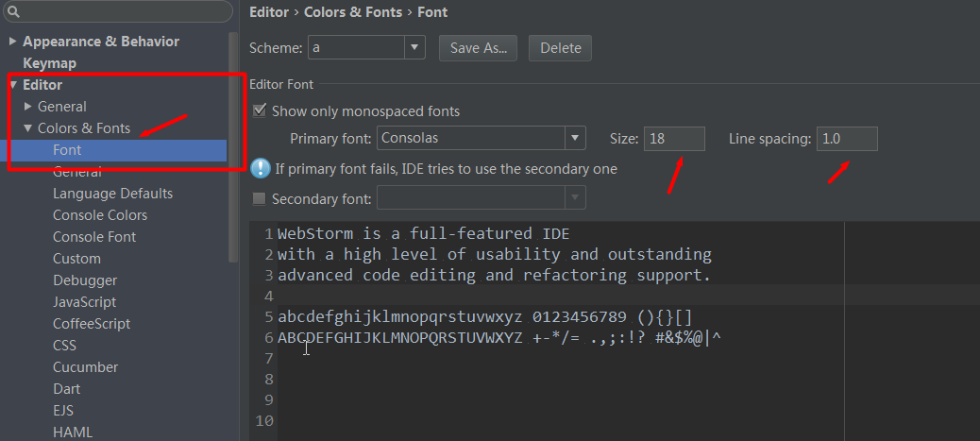Open CSS color settings

point(64,346)
